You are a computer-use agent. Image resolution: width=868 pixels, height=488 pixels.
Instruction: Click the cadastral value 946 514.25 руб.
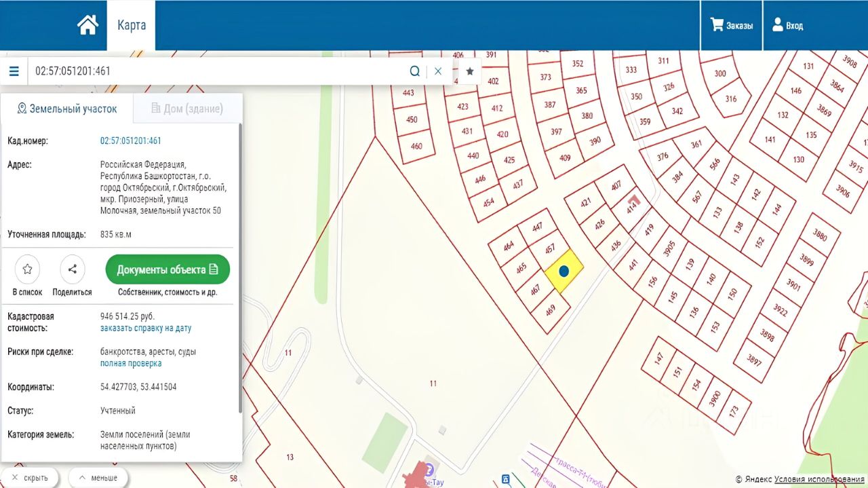[x=127, y=317]
